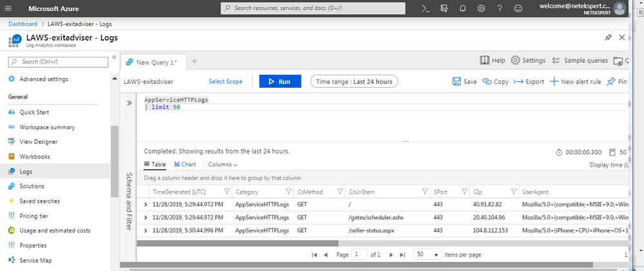644x271 pixels.
Task: Save the current query
Action: [x=465, y=81]
